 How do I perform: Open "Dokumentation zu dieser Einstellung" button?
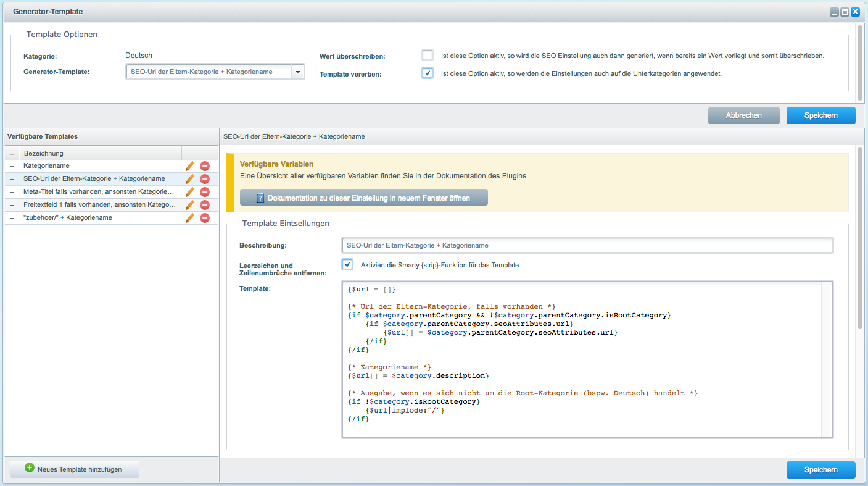pos(364,198)
